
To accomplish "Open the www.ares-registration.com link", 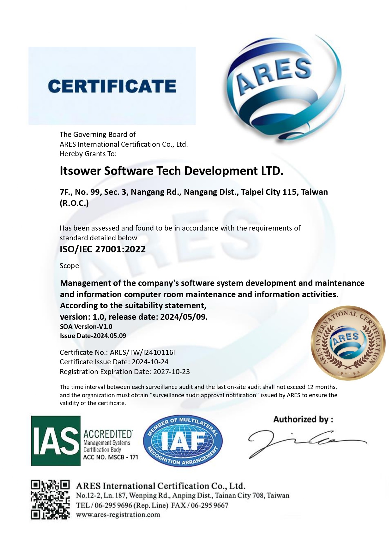I will (x=118, y=515).
